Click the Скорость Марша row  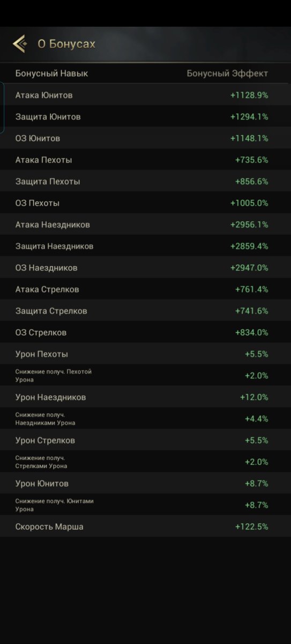145,526
